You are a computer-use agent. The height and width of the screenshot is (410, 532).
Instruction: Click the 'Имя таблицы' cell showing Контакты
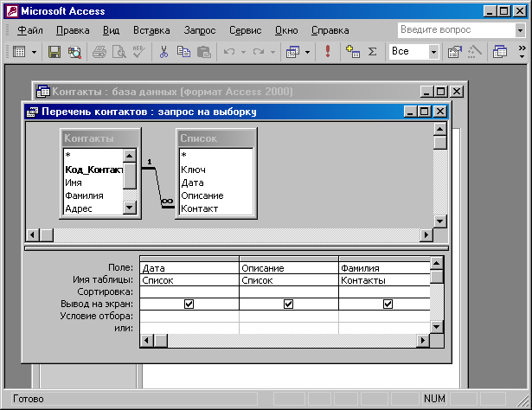click(384, 280)
